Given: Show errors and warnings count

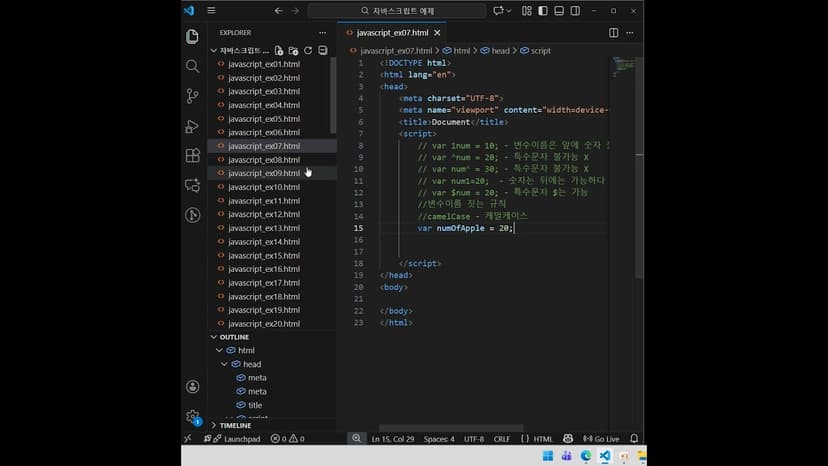Looking at the screenshot, I should [x=288, y=439].
